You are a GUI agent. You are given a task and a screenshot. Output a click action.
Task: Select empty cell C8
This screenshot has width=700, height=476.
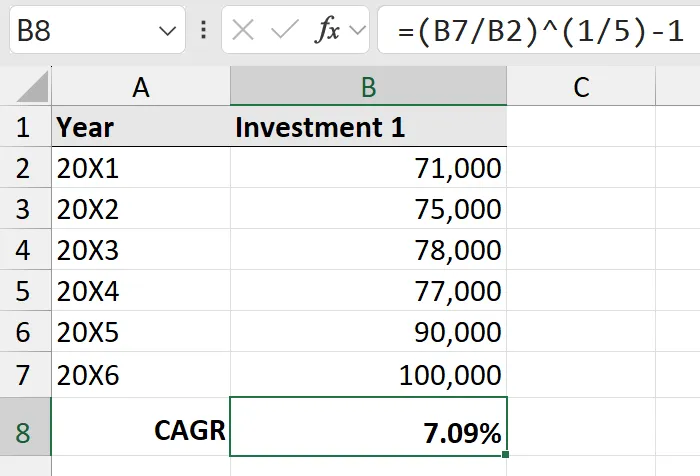(x=581, y=427)
